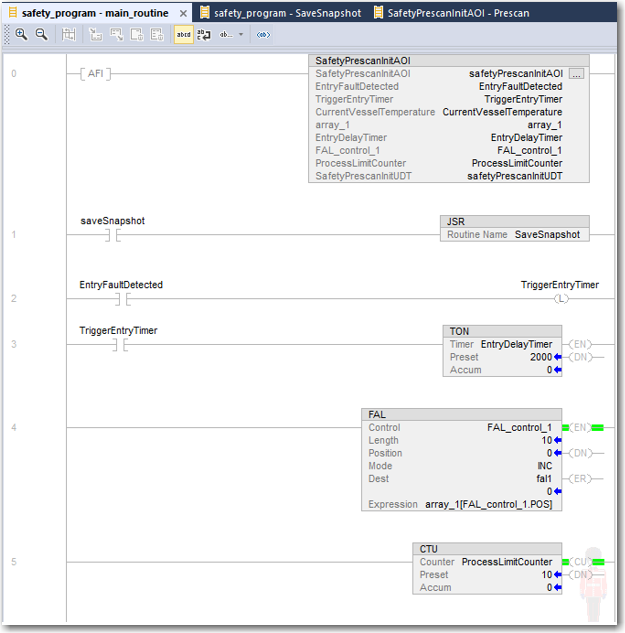The height and width of the screenshot is (633, 625).
Task: Click the CTU Preset value 10
Action: [x=547, y=575]
